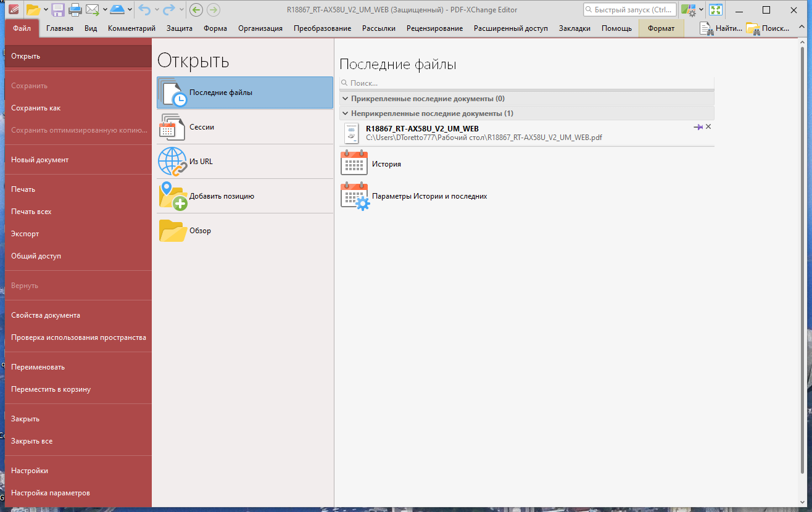Click the printer icon in quick toolbar

click(x=75, y=9)
